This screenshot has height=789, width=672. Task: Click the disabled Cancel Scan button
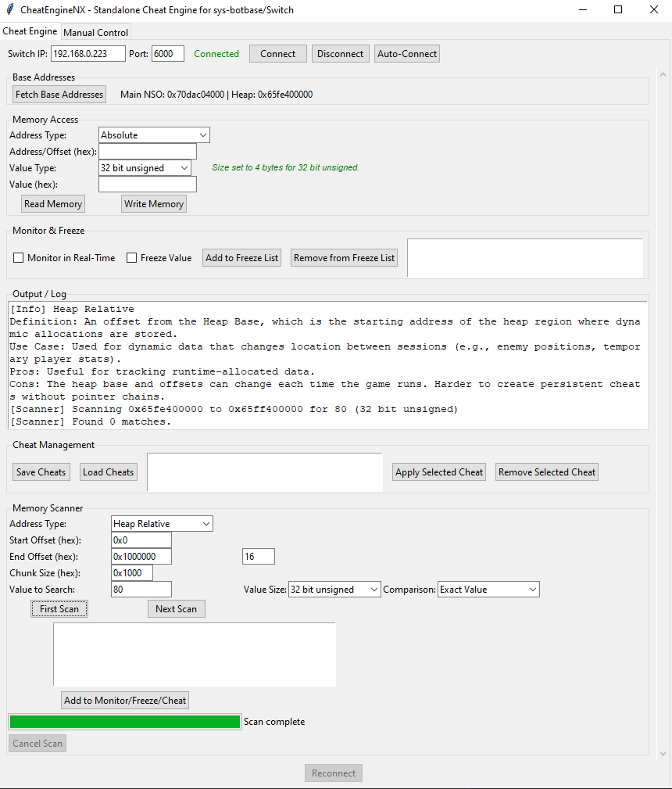click(x=38, y=743)
